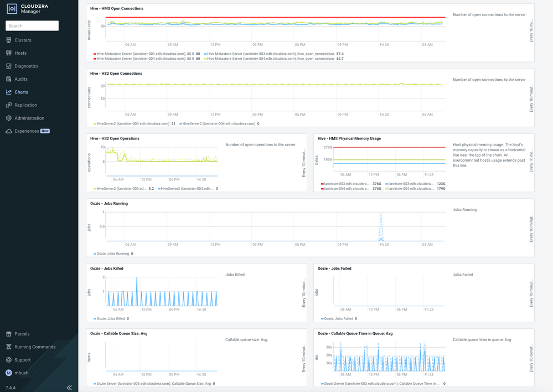The height and width of the screenshot is (392, 553).
Task: Click the HS2 Open Operations lannister-003 legend
Action: [x=123, y=188]
